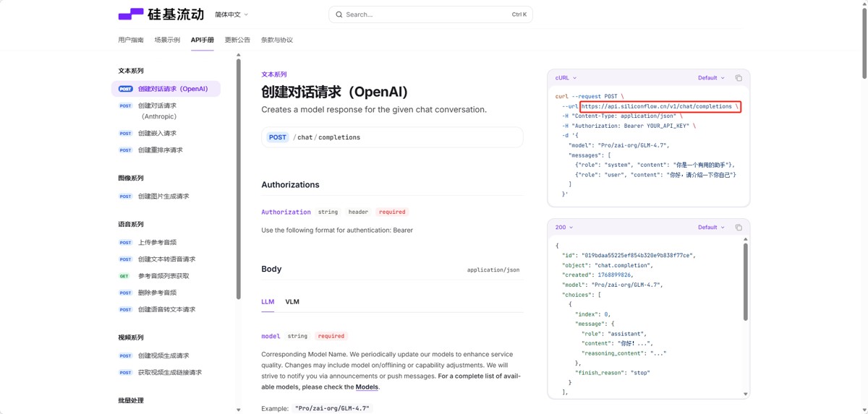Click the SiliconFlow logo

(161, 14)
